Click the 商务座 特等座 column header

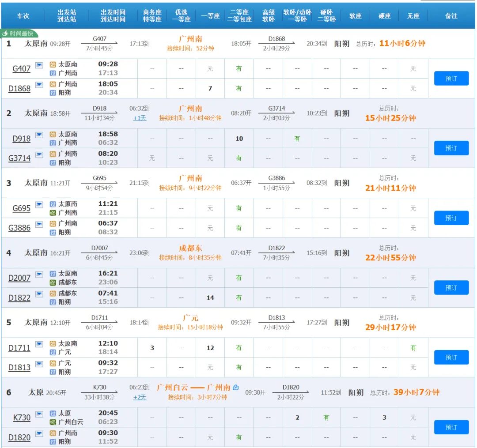[152, 16]
